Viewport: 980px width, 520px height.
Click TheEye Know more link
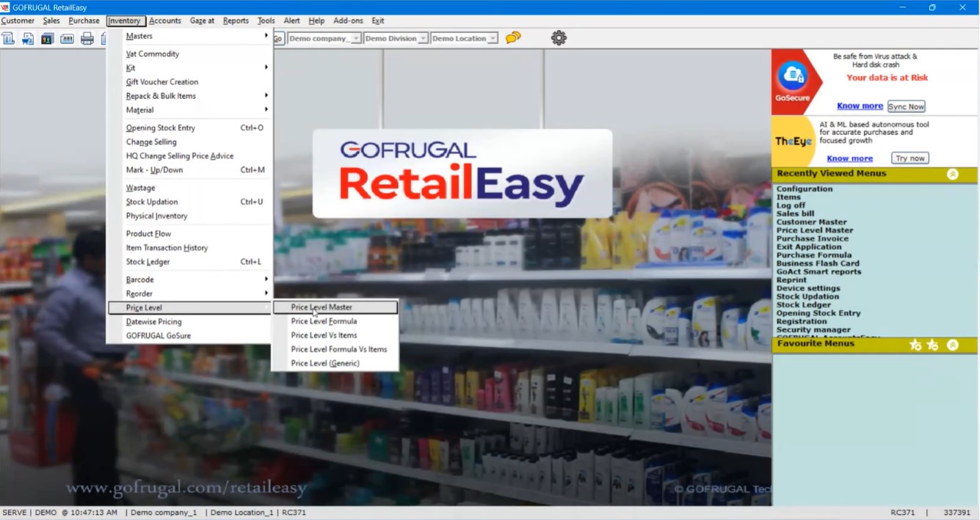click(849, 158)
